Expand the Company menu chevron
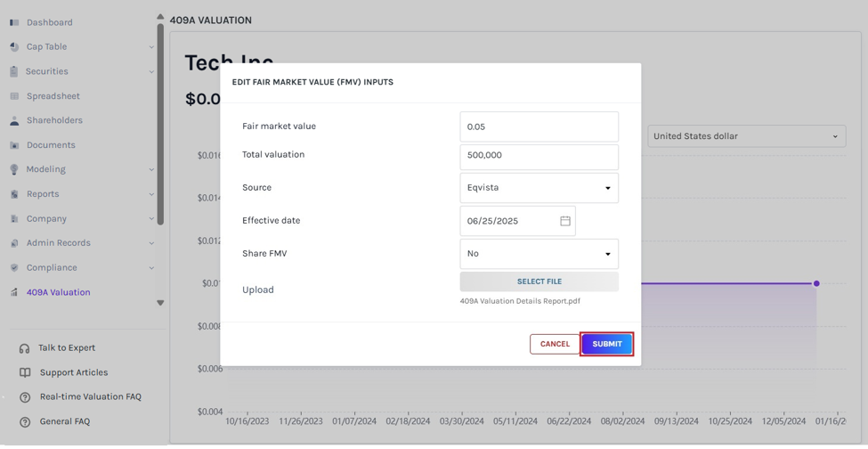This screenshot has height=449, width=868. [151, 218]
